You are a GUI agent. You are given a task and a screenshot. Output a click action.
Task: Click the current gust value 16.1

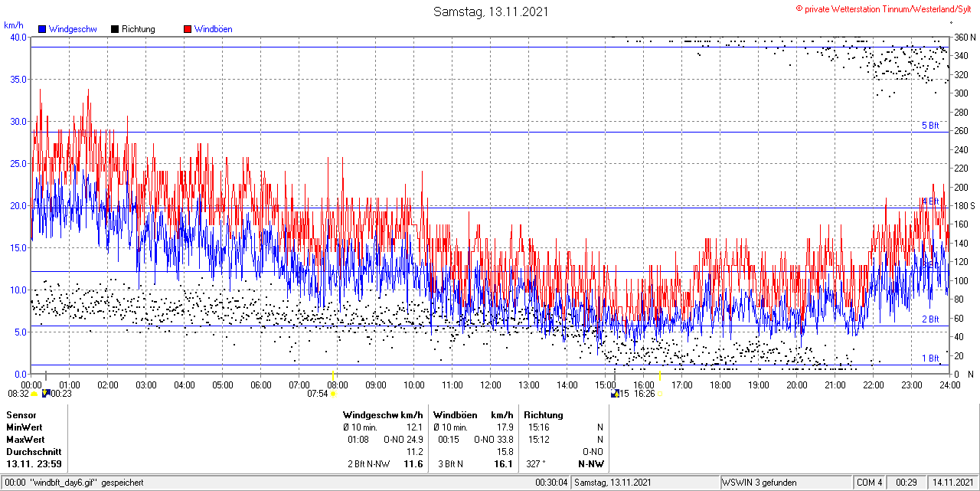click(x=503, y=464)
